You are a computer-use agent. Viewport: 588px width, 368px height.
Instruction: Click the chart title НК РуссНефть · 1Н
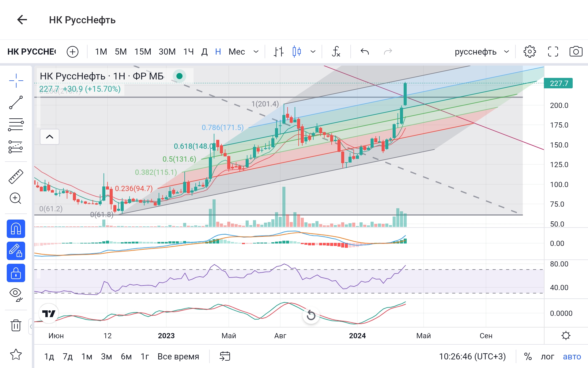[102, 76]
